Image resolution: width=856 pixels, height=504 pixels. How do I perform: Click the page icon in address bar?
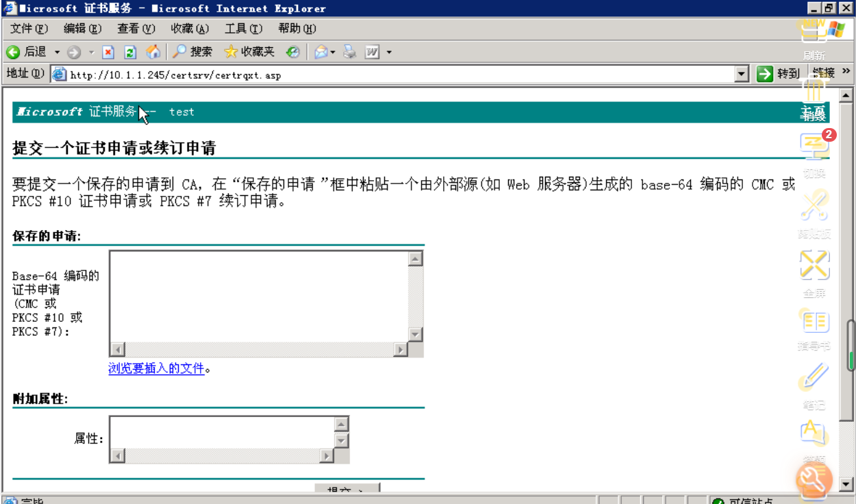coord(60,75)
